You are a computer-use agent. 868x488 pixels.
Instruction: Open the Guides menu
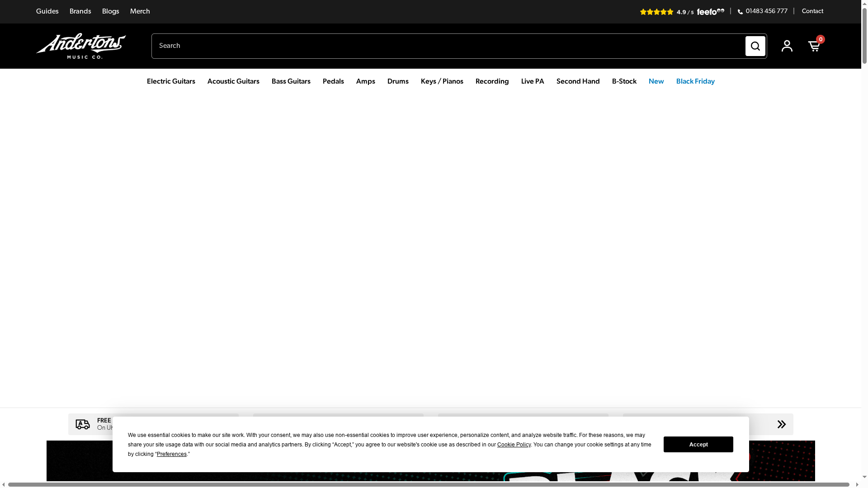click(x=47, y=11)
